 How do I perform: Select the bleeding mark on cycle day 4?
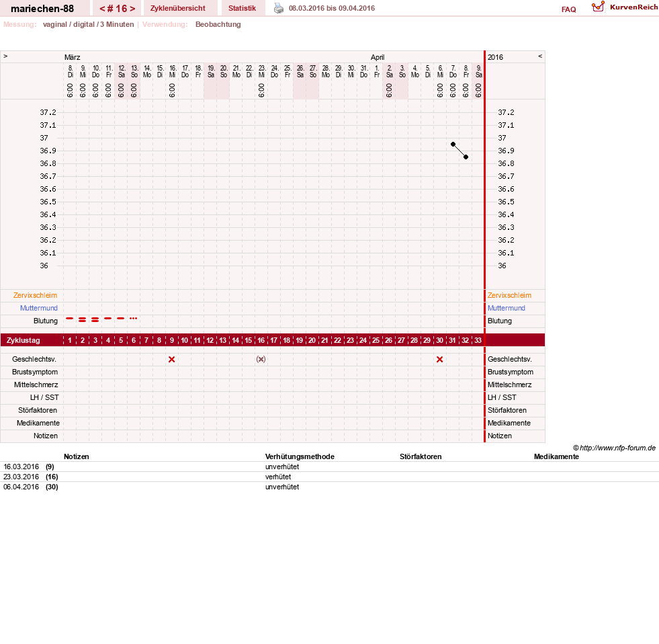(108, 319)
